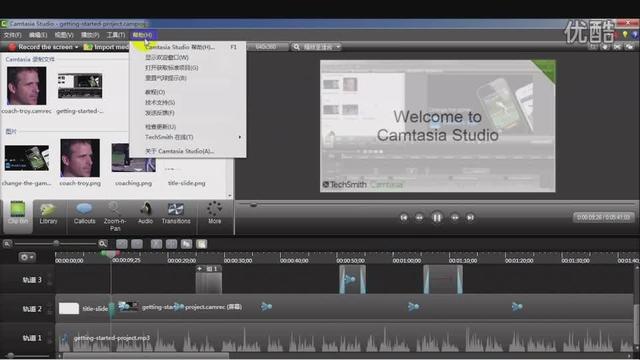Viewport: 640px width, 360px height.
Task: Open the Callouts tool
Action: [84, 214]
